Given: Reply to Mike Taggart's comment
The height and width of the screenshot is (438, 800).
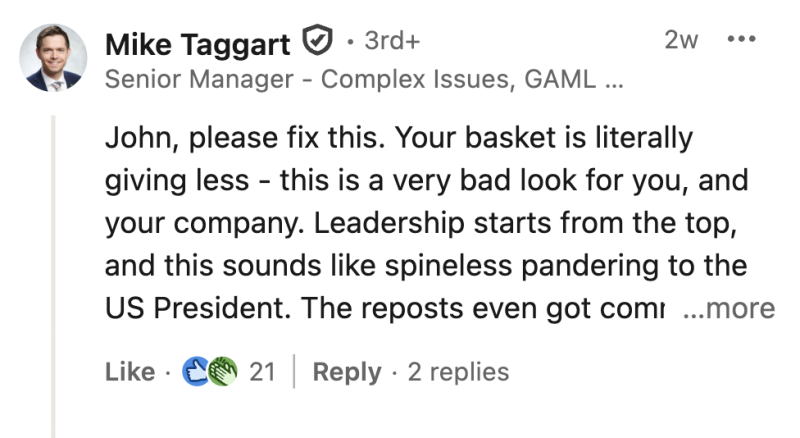Looking at the screenshot, I should [x=346, y=372].
